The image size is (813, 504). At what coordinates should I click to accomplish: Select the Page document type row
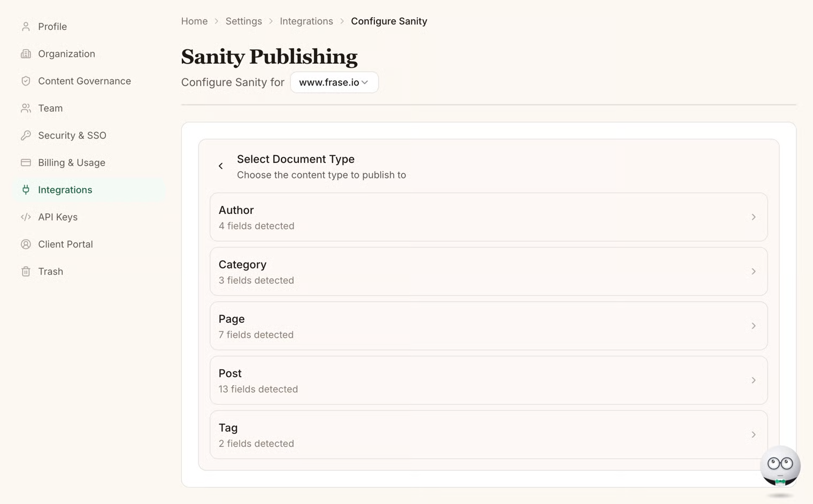(488, 326)
